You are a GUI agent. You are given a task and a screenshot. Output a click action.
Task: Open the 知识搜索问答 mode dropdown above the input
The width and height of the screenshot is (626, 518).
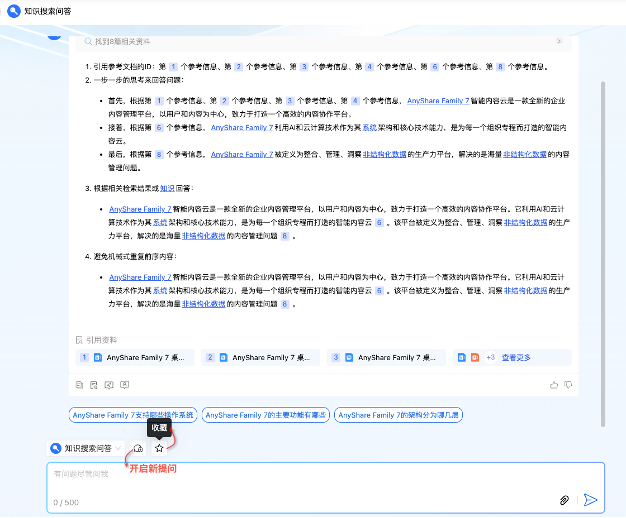(85, 448)
